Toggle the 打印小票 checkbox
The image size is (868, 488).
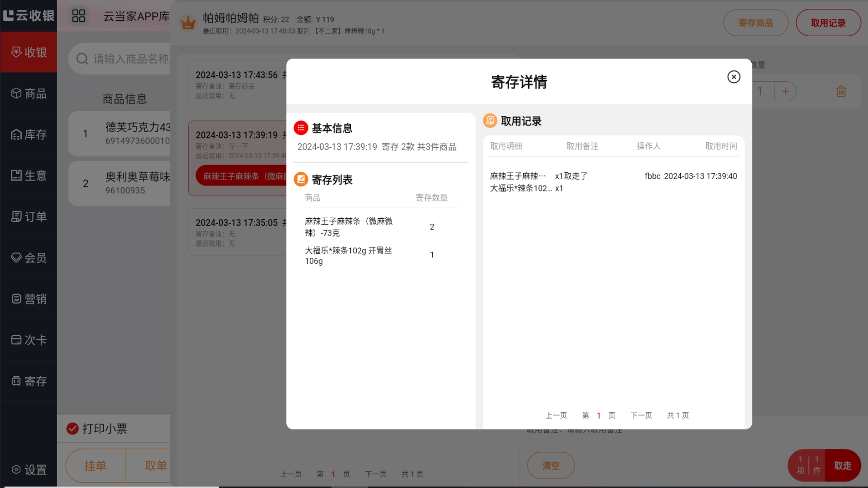tap(72, 428)
